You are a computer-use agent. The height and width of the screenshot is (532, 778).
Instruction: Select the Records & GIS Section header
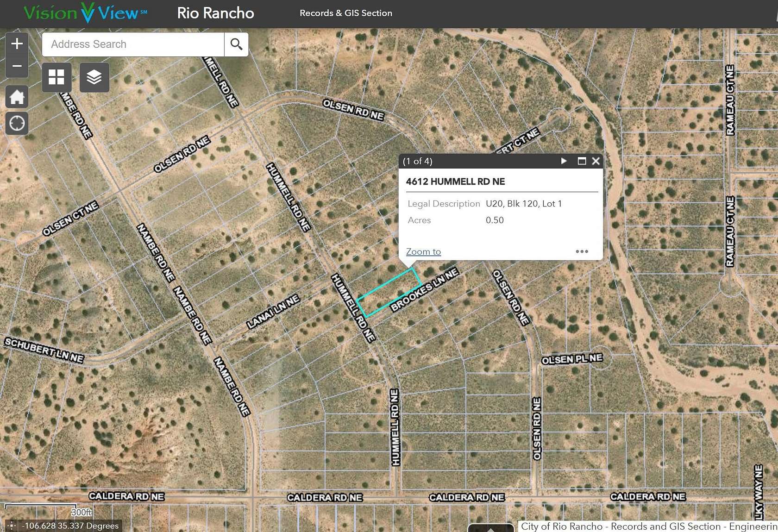(346, 13)
